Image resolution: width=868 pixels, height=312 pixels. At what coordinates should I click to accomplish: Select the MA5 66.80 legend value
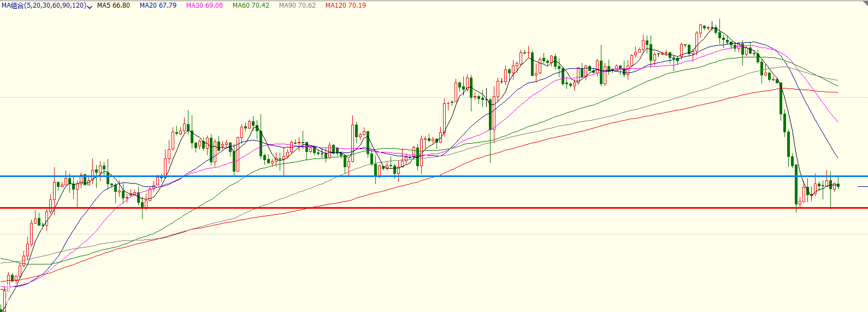pyautogui.click(x=114, y=5)
